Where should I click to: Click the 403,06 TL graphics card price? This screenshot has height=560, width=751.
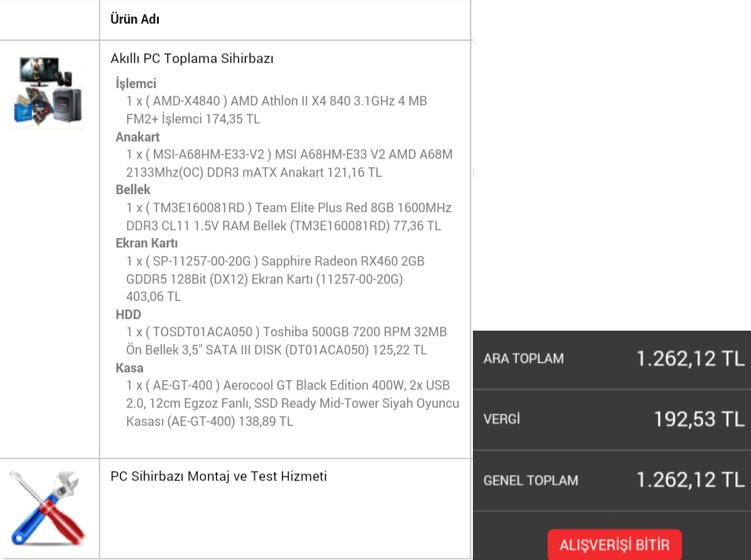153,297
